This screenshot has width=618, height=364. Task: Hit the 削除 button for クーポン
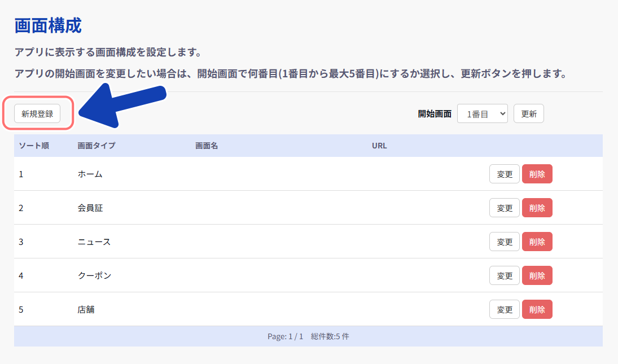(x=537, y=275)
